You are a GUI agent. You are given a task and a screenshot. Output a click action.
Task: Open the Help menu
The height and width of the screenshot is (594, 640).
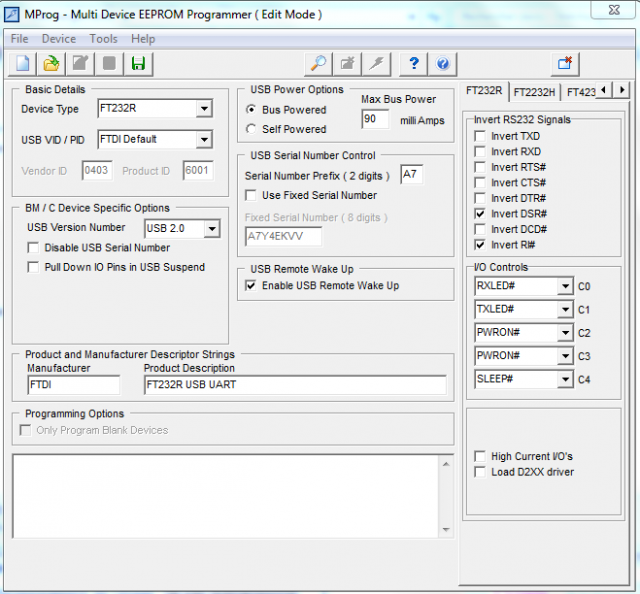point(143,39)
